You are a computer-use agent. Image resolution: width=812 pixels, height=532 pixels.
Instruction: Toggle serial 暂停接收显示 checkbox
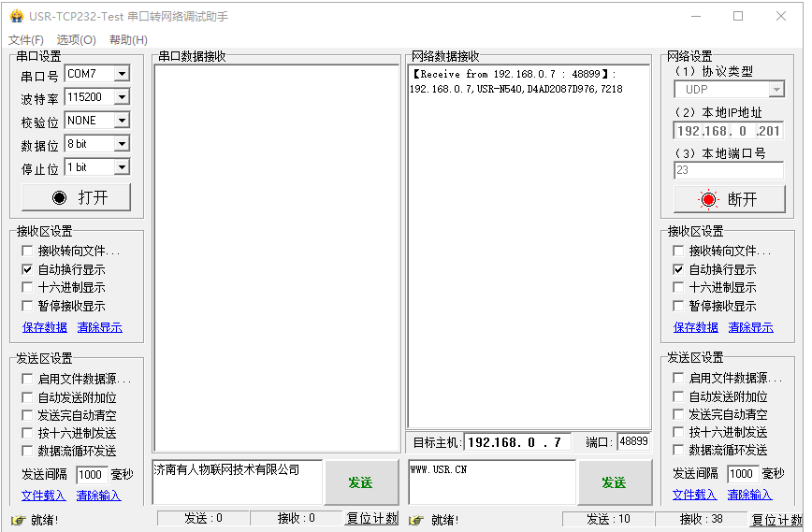click(x=27, y=306)
